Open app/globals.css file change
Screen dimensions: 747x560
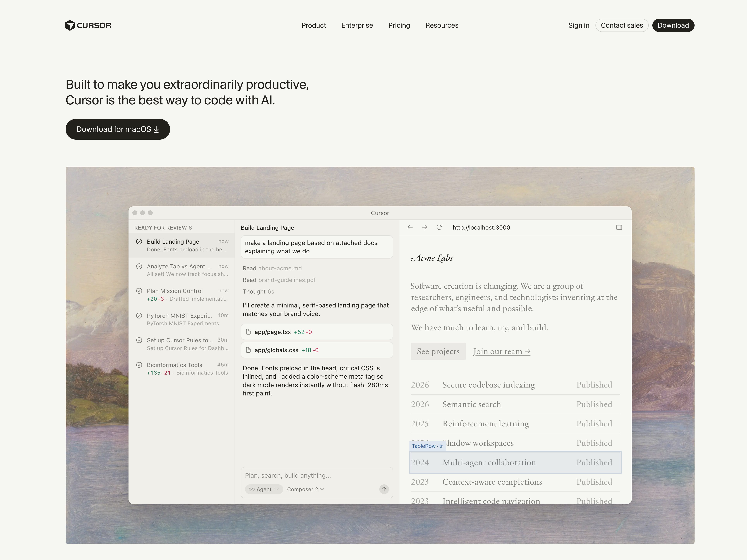[316, 350]
